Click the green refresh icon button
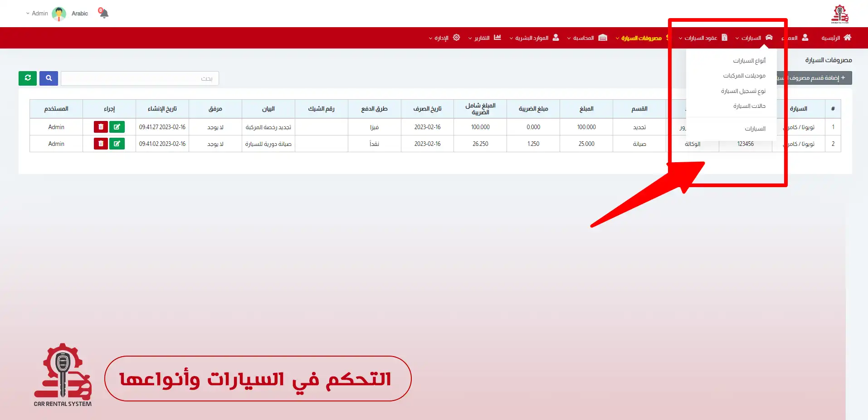Viewport: 868px width, 420px height. tap(28, 78)
